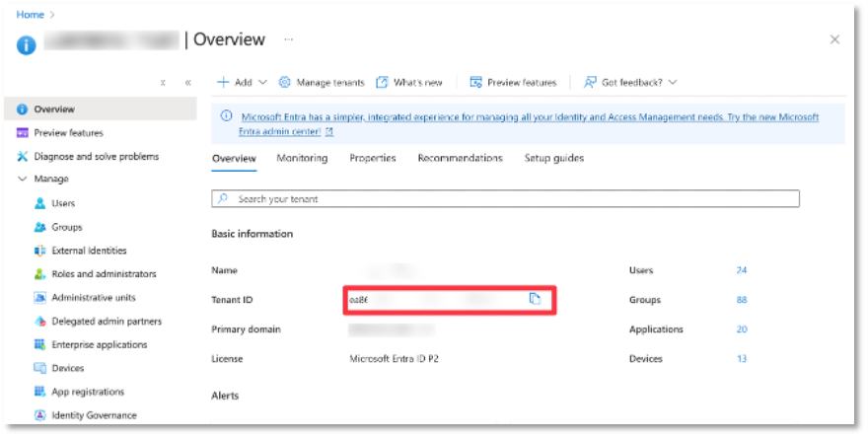Open the Add dropdown arrow
Image resolution: width=868 pixels, height=438 pixels.
click(x=263, y=83)
